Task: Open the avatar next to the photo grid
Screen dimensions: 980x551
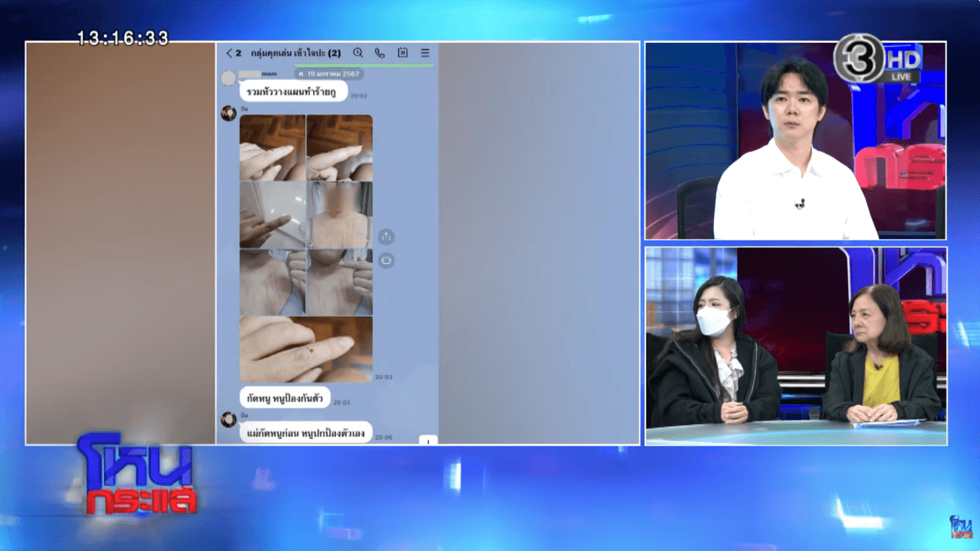Action: 228,114
